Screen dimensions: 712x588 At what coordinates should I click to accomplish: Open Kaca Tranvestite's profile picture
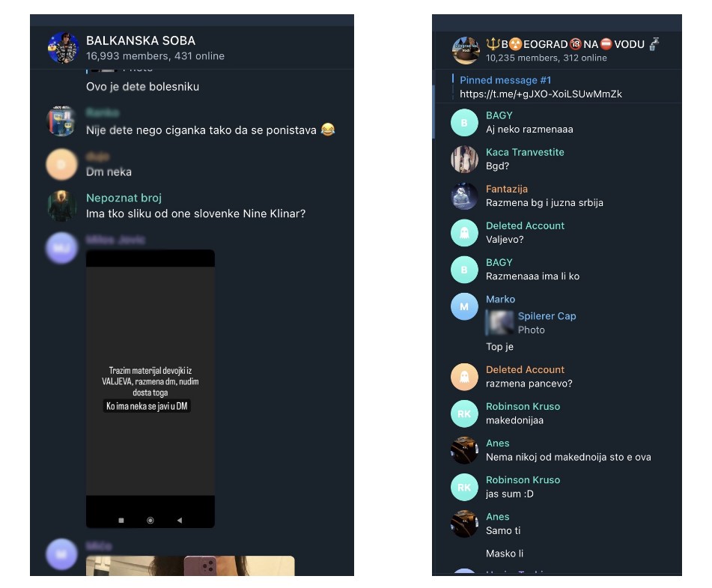[x=464, y=160]
